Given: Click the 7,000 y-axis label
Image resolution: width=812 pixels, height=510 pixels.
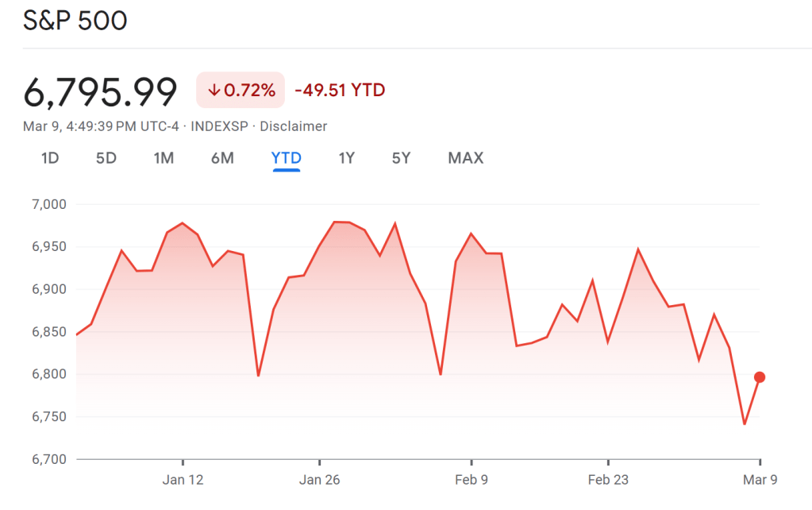Looking at the screenshot, I should point(48,204).
